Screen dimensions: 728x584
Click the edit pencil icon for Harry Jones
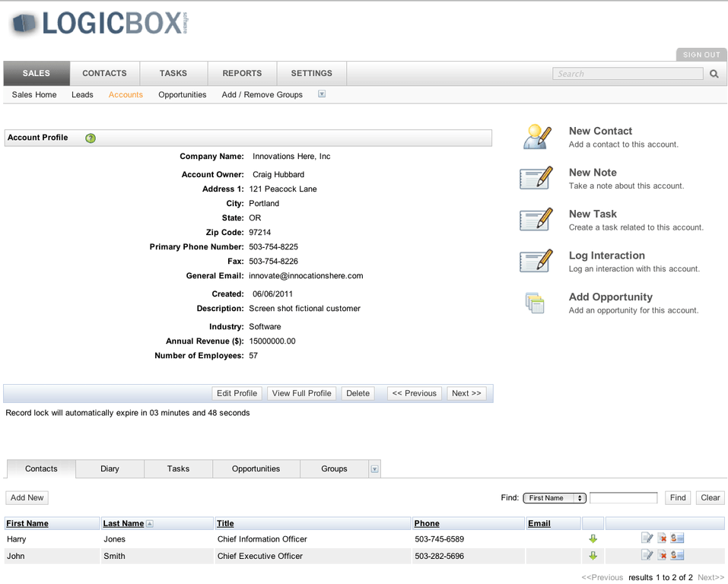[647, 538]
